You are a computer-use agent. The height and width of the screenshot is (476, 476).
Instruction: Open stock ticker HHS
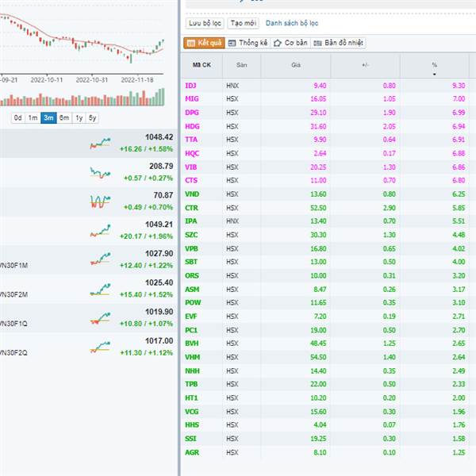pyautogui.click(x=192, y=425)
